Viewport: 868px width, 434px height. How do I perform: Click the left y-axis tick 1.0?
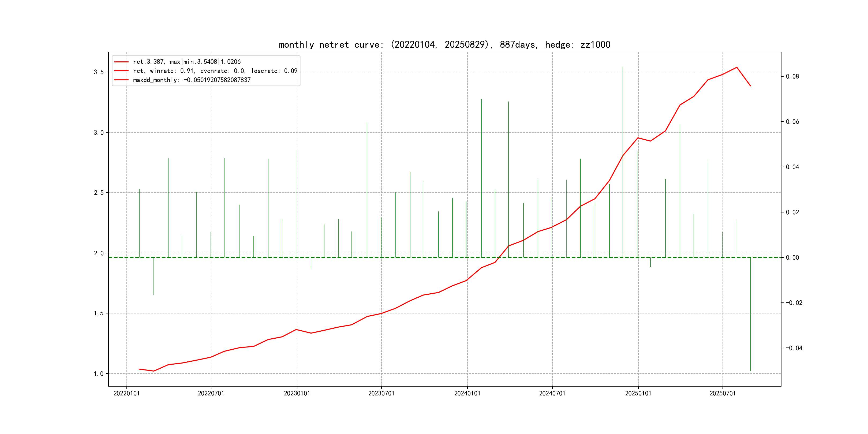tap(99, 373)
